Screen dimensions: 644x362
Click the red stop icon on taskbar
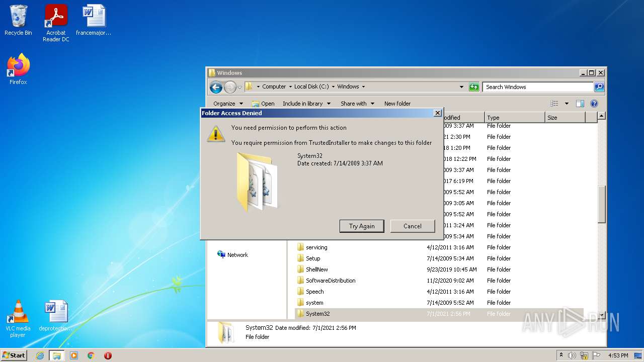pyautogui.click(x=108, y=355)
